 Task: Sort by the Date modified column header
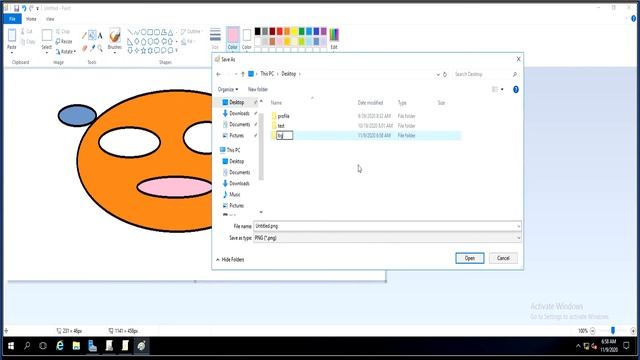pos(370,103)
